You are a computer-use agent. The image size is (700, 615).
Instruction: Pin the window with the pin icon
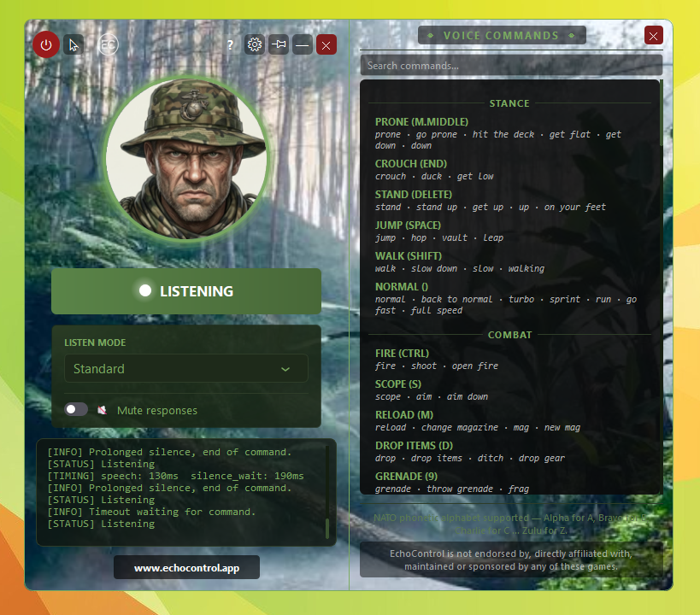279,44
